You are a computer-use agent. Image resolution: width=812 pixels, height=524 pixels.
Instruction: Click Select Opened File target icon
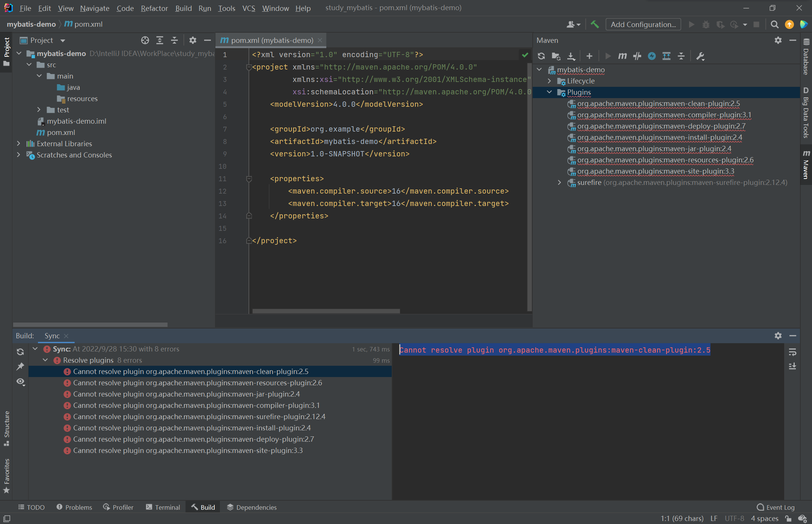pyautogui.click(x=145, y=40)
